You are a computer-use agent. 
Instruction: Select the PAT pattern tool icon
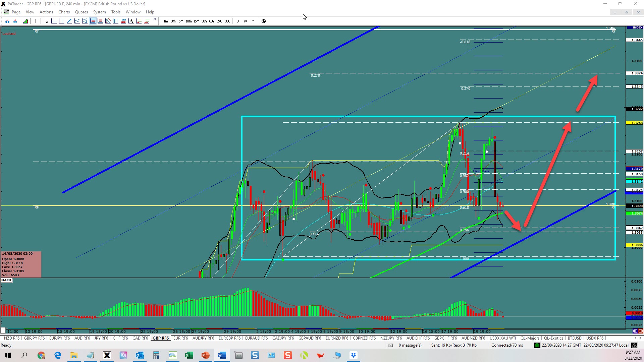[x=139, y=21]
